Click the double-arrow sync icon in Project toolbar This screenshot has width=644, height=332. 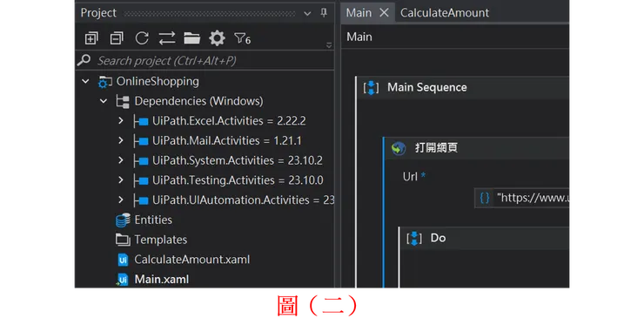167,38
